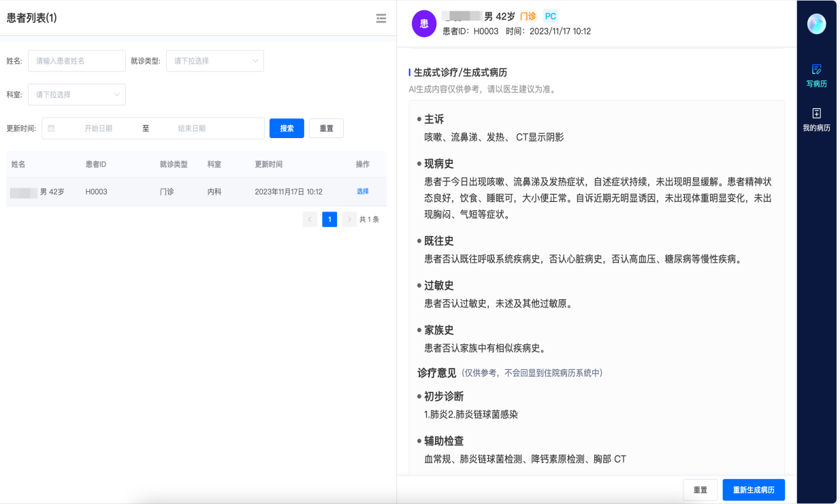Select 选择 link on patient H0003 row
The width and height of the screenshot is (840, 504).
tap(362, 191)
